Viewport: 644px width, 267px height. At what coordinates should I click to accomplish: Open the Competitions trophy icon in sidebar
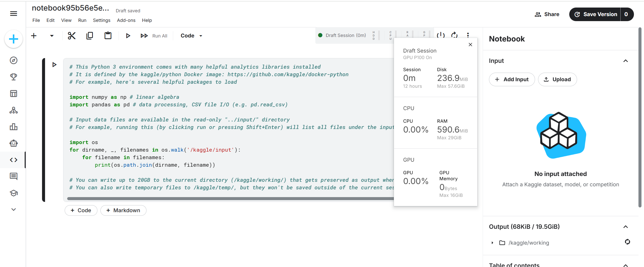coord(14,77)
